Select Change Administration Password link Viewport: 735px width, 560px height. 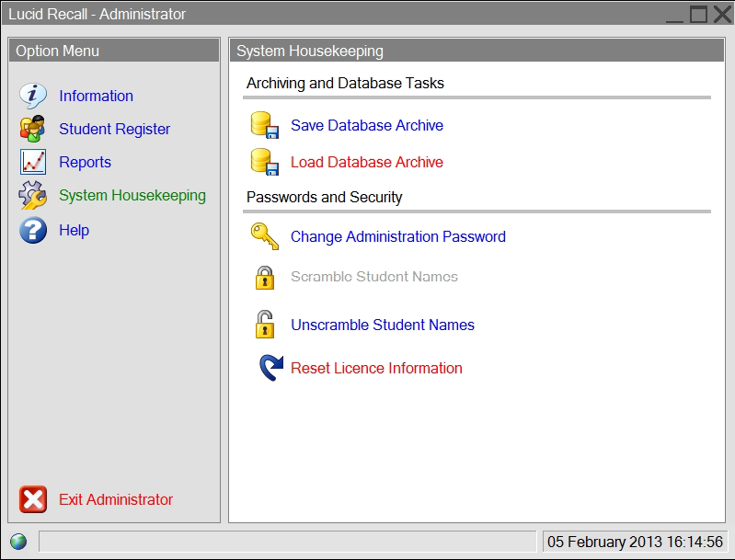pos(398,236)
